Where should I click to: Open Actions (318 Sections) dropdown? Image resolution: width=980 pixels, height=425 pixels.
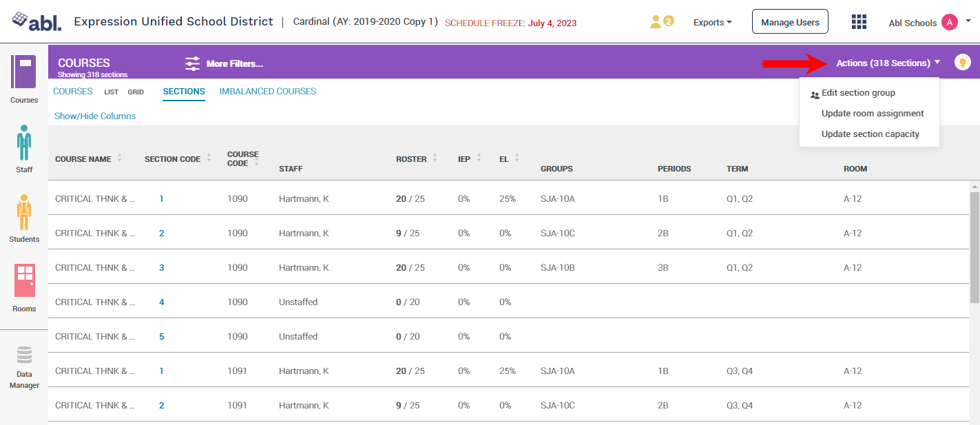(x=888, y=63)
